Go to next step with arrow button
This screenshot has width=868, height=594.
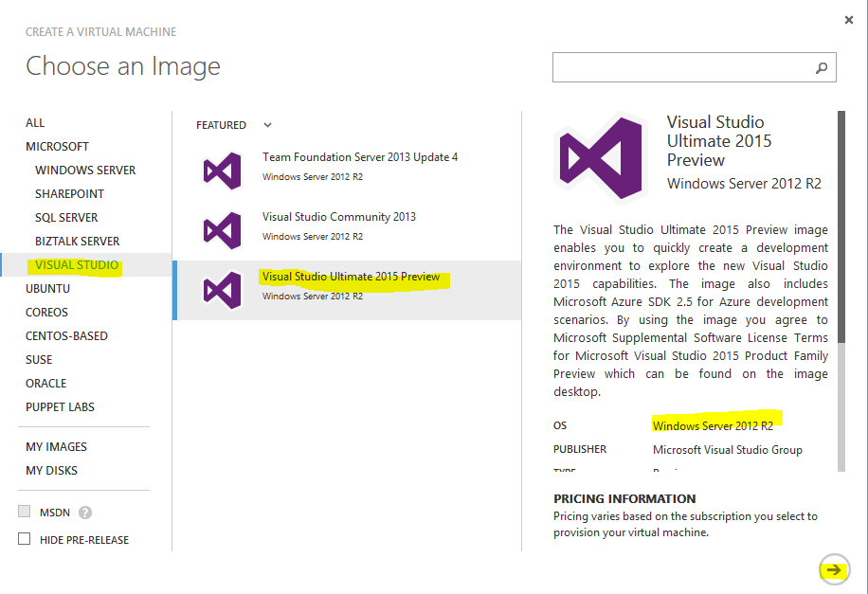834,569
